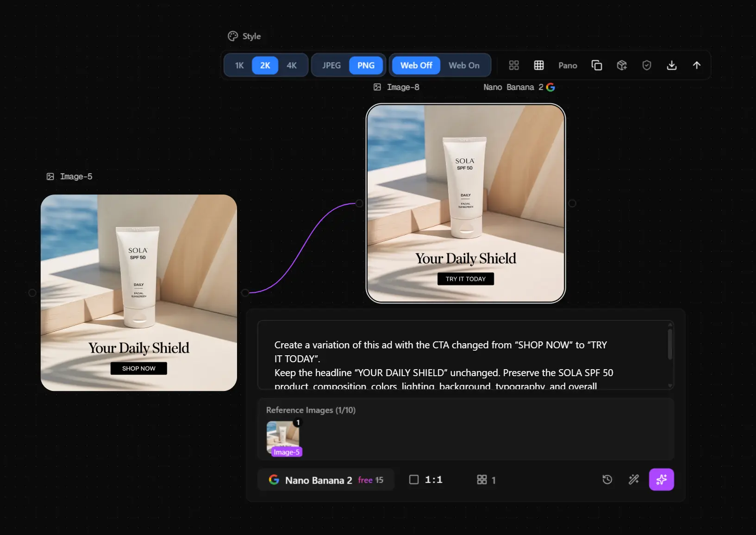Image resolution: width=756 pixels, height=535 pixels.
Task: Click the shield check icon
Action: pos(647,65)
